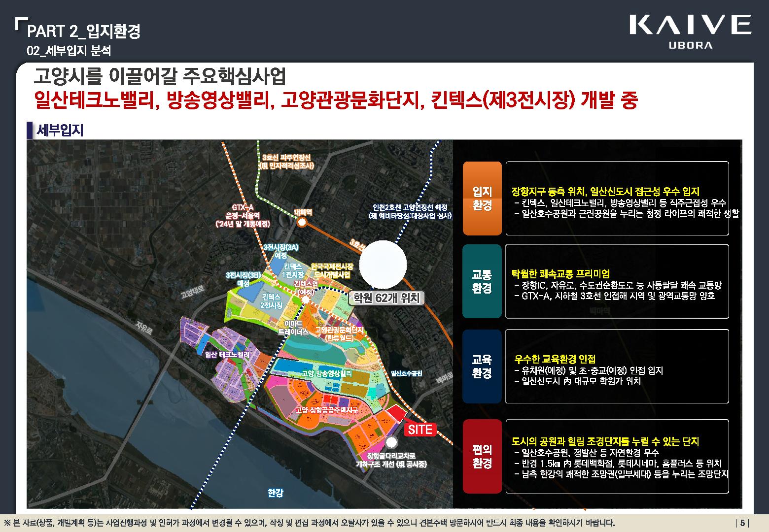Click the 고양대로 road label
The image size is (769, 532).
(192, 292)
